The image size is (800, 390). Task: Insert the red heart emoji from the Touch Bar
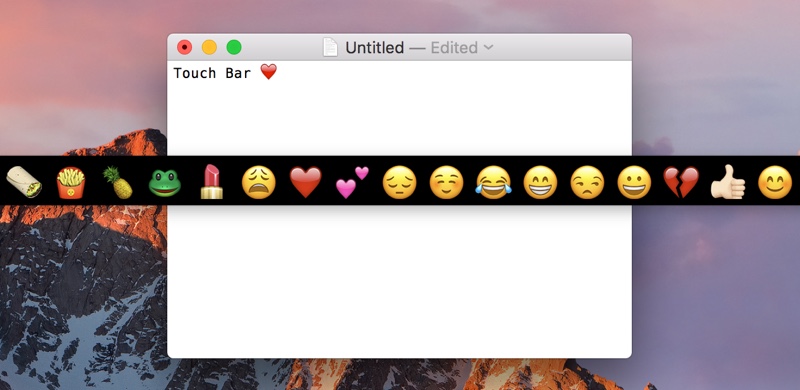point(306,182)
